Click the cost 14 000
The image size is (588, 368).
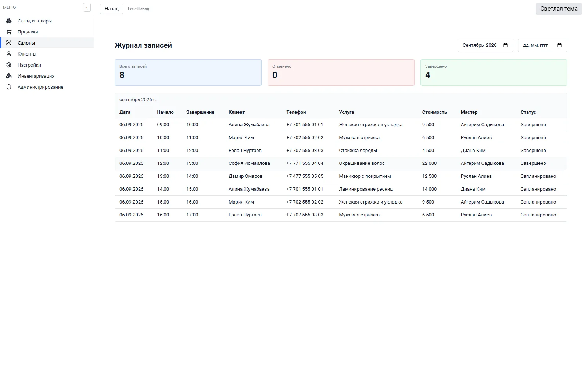point(429,189)
